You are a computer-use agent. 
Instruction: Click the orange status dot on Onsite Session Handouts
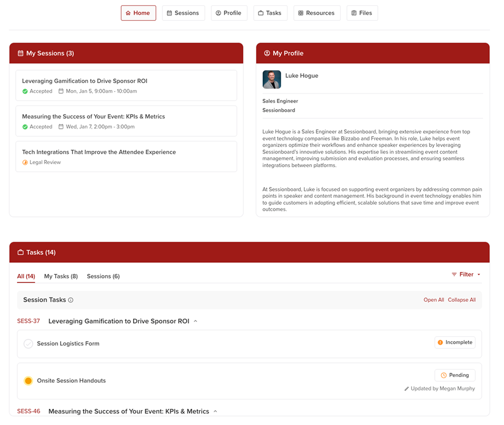pyautogui.click(x=28, y=381)
